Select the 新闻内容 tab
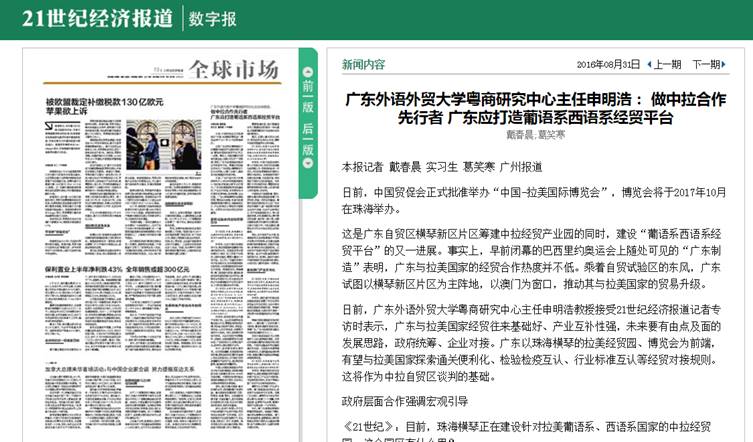 coord(363,64)
